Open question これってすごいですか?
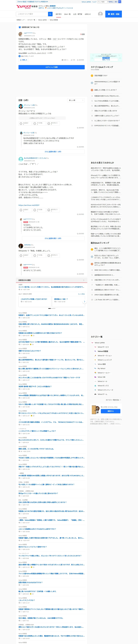 pos(27,600)
